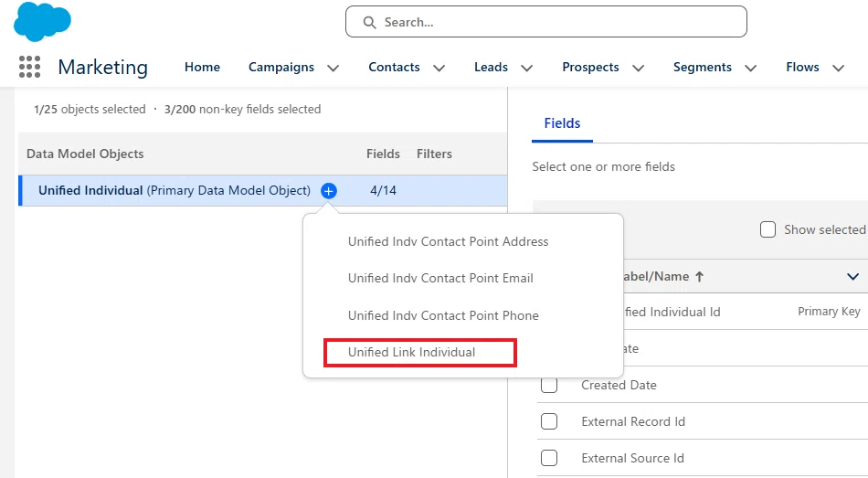Click the '1/25 objects selected' text
868x478 pixels.
[x=90, y=109]
